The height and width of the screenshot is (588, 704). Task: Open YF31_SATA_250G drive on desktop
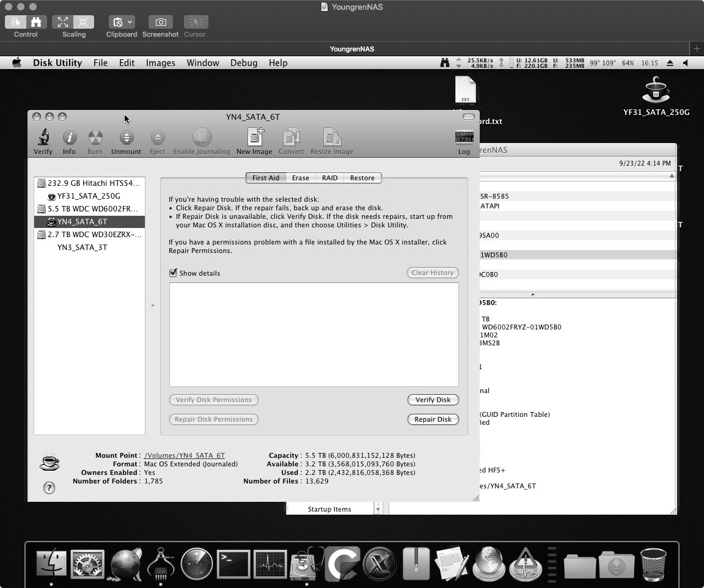pyautogui.click(x=656, y=96)
